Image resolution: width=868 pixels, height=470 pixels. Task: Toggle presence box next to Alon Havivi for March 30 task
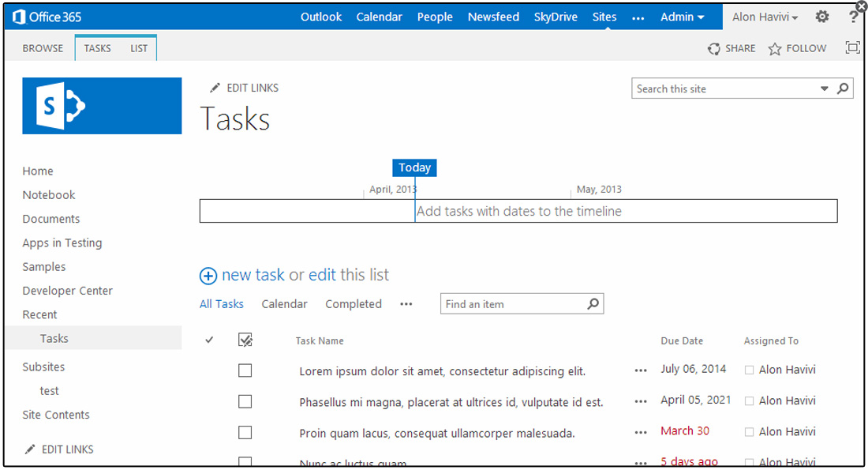coord(749,432)
